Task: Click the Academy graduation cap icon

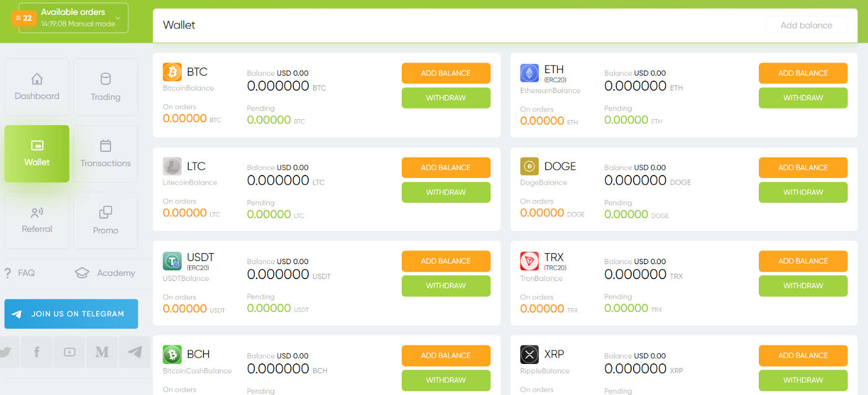Action: click(82, 273)
